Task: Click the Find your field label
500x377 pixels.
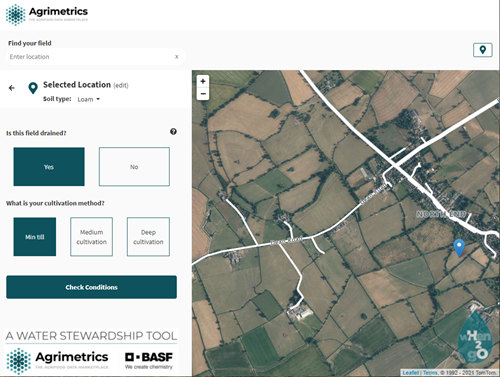Action: tap(30, 43)
